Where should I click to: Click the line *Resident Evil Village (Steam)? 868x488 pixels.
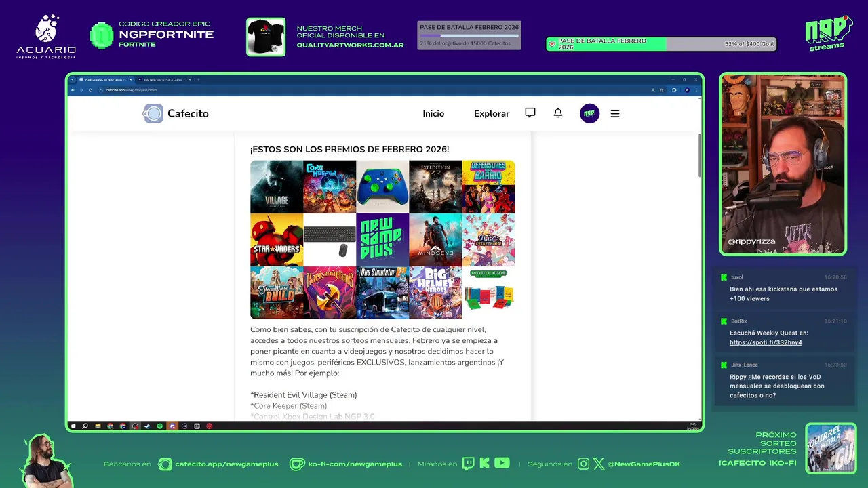pos(303,394)
